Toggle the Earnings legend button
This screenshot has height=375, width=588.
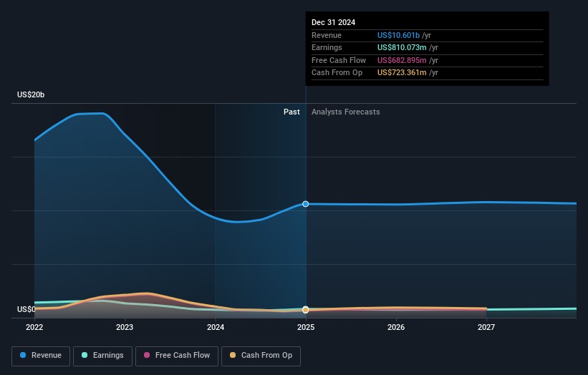102,356
